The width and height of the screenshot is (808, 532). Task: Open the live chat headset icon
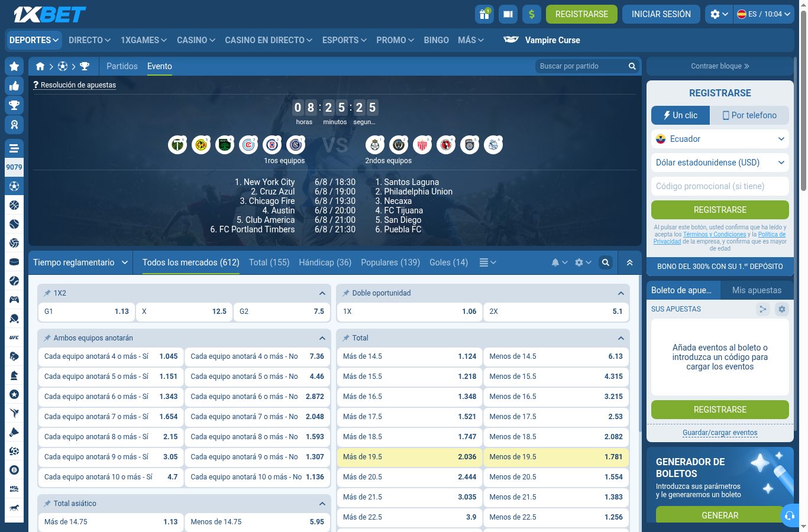click(790, 516)
